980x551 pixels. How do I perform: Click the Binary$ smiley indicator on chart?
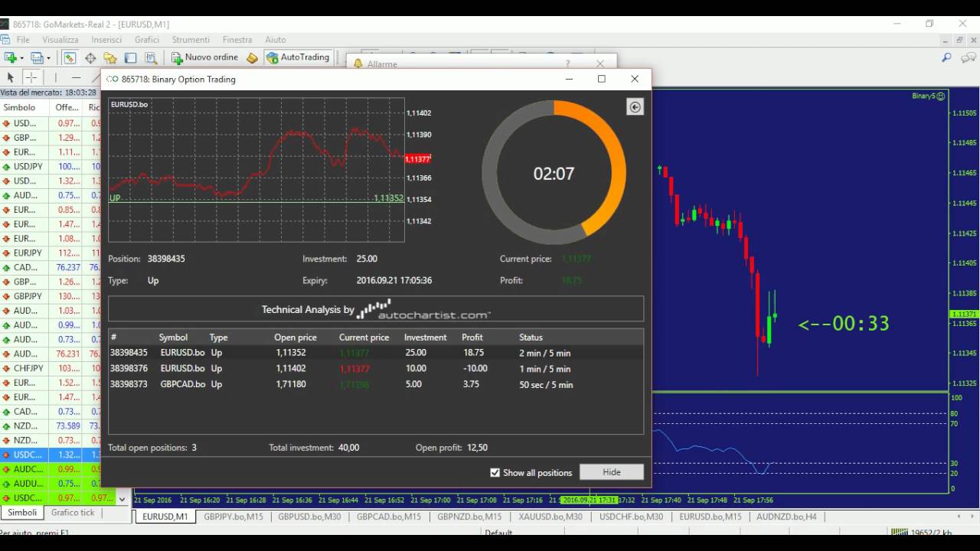pos(929,96)
